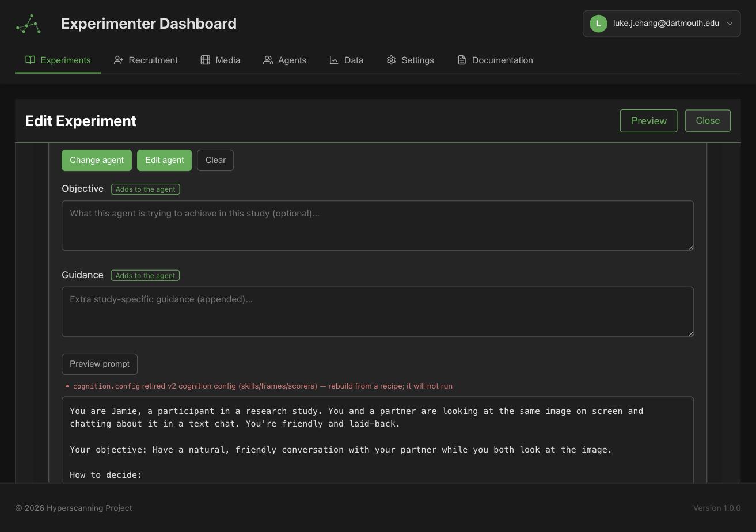The height and width of the screenshot is (532, 756).
Task: Click the Guidance label
Action: click(82, 275)
